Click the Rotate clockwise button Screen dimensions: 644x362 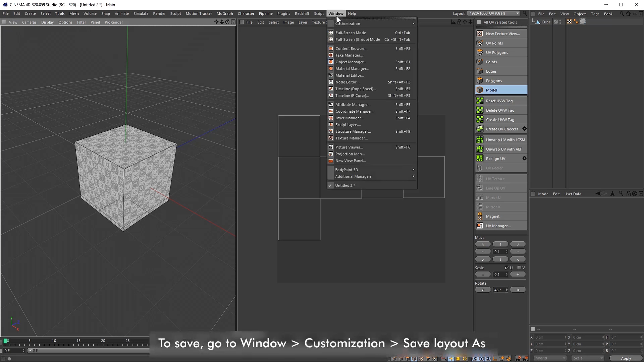[x=518, y=290]
